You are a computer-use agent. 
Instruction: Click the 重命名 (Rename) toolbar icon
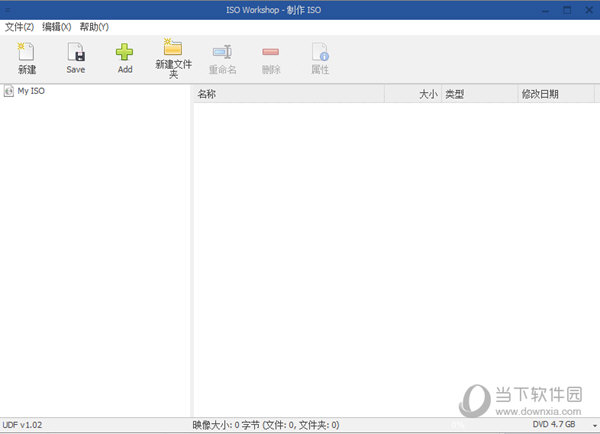pyautogui.click(x=222, y=52)
